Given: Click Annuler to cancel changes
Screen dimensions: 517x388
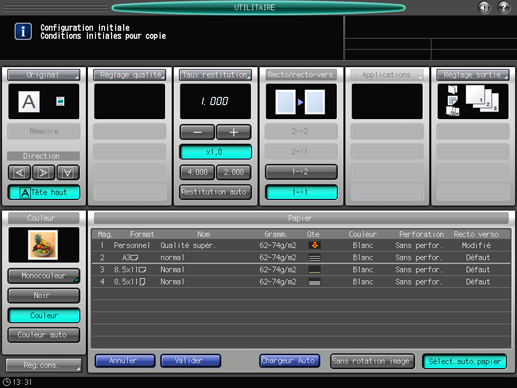Looking at the screenshot, I should point(125,361).
